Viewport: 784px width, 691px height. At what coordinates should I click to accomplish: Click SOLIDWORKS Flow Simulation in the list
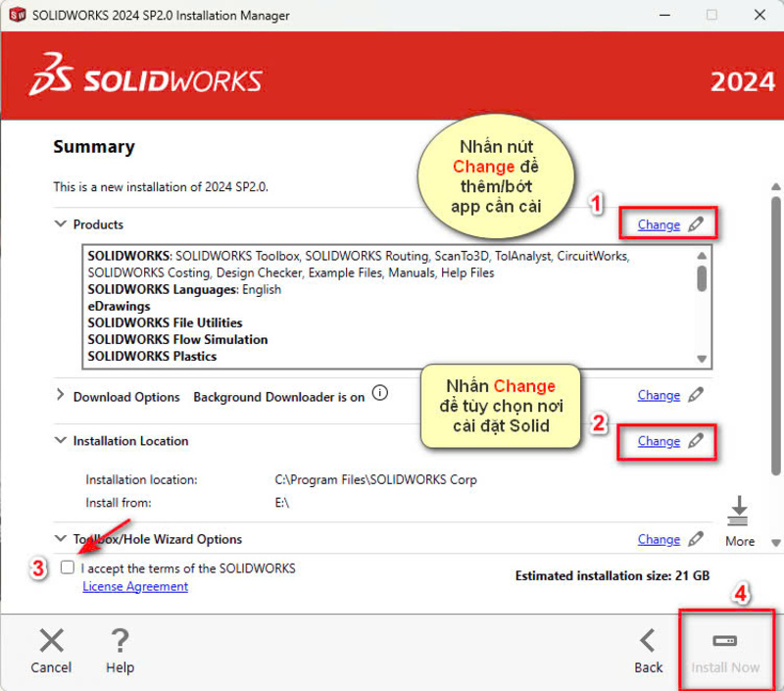(177, 339)
